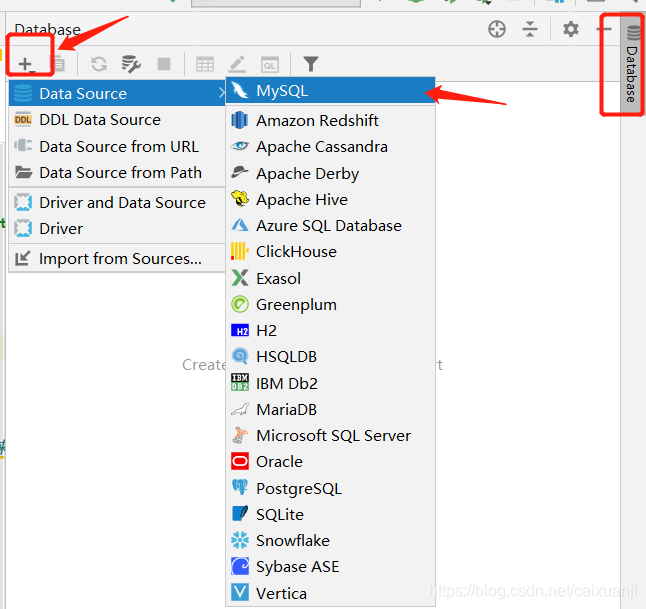Choose IBM Db2 data source
Screen dimensions: 646x609
tap(330, 383)
